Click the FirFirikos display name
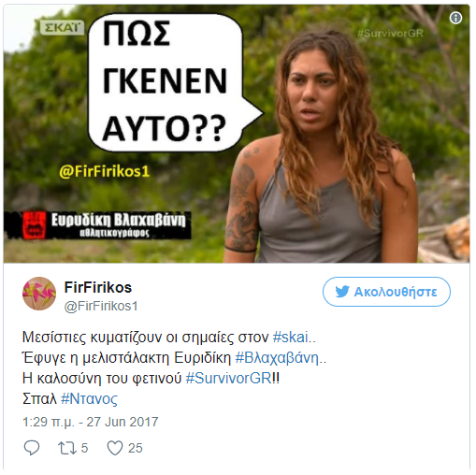 (98, 287)
